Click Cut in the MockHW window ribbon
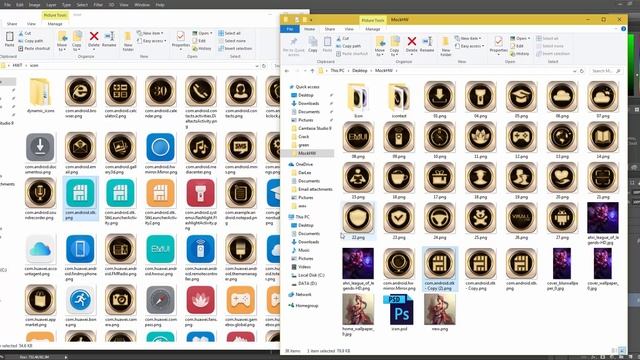Viewport: 640px width, 360px height. [x=342, y=38]
